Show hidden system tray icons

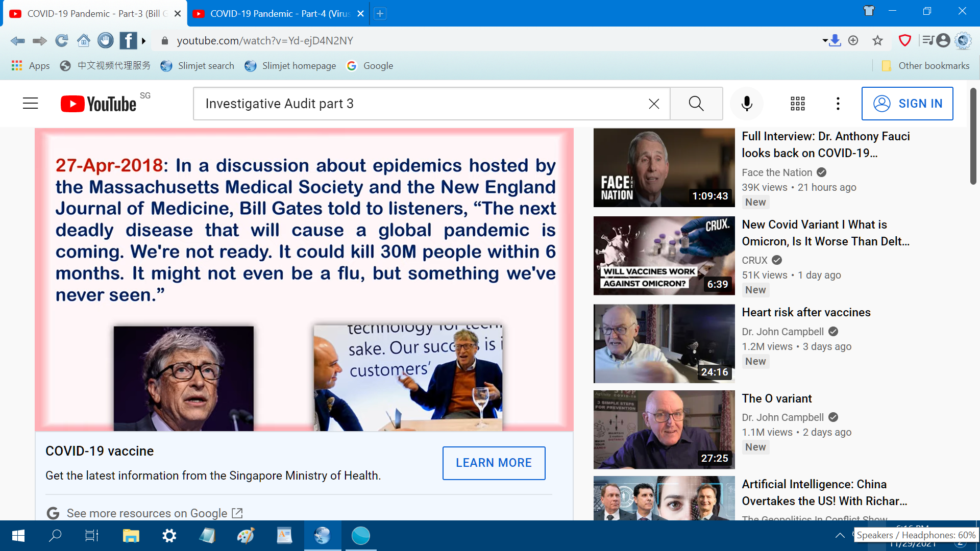[840, 536]
